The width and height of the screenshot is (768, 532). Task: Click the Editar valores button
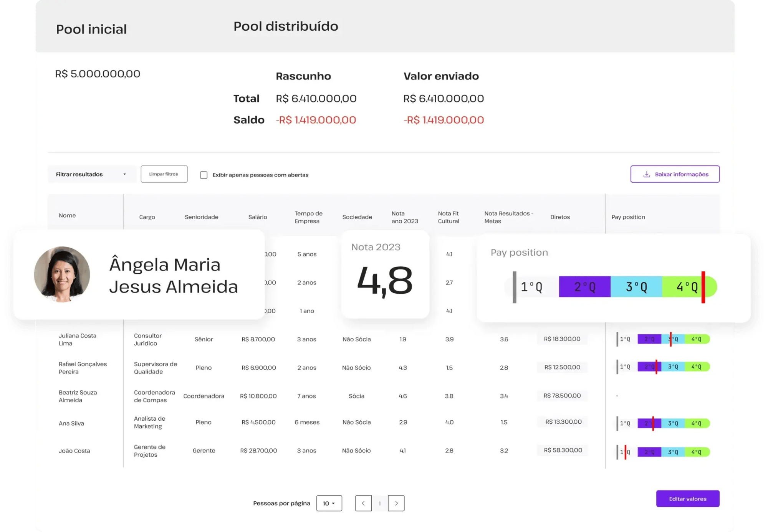coord(687,499)
